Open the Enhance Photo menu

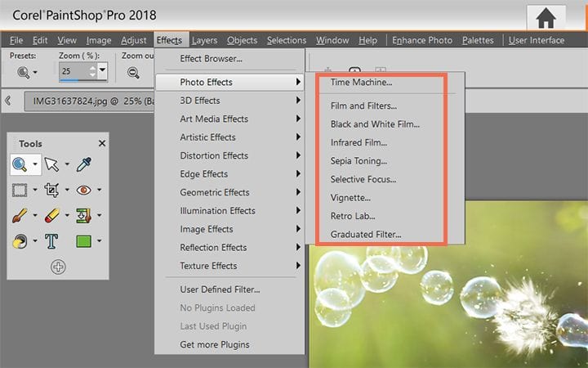(422, 40)
